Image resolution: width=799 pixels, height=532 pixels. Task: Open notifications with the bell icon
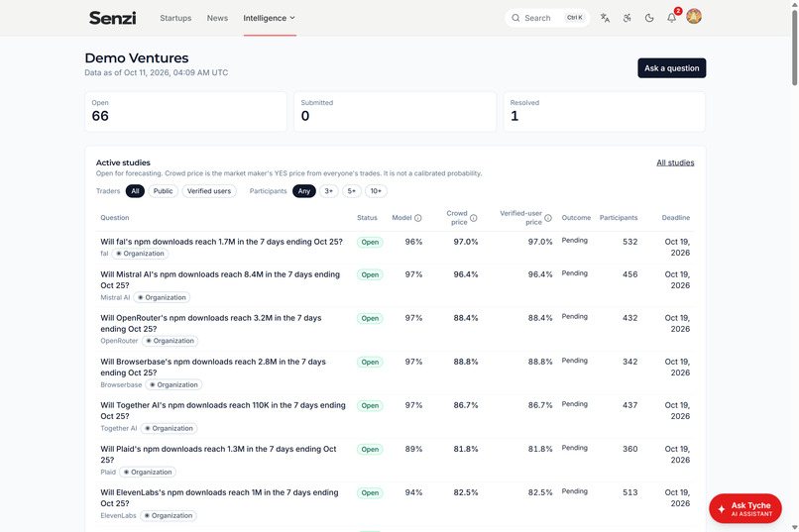tap(671, 18)
